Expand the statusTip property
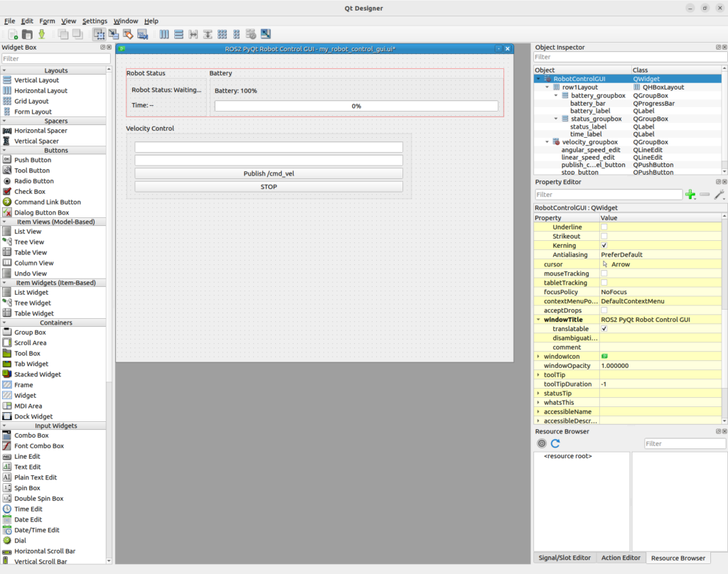The height and width of the screenshot is (574, 728). click(538, 393)
